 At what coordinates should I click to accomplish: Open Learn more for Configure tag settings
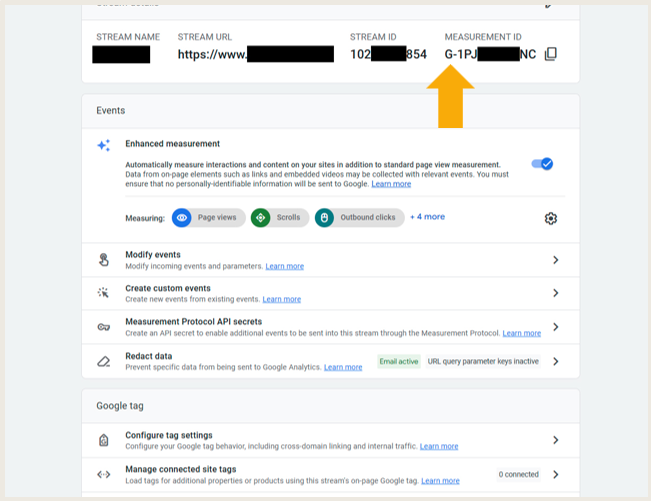(x=439, y=447)
